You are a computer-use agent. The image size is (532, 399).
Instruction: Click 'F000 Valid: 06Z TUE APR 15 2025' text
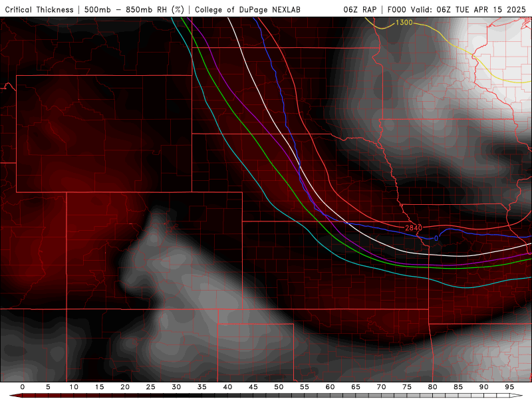click(x=457, y=9)
